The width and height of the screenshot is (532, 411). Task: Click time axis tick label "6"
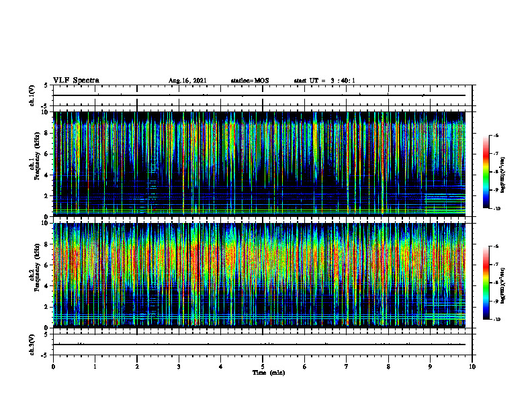point(305,367)
